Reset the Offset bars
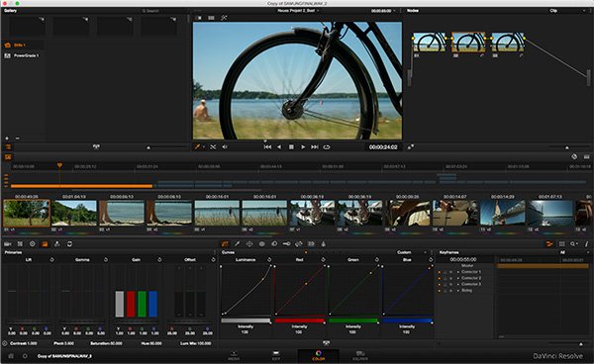Screen dimensions: 594x364 [213, 259]
